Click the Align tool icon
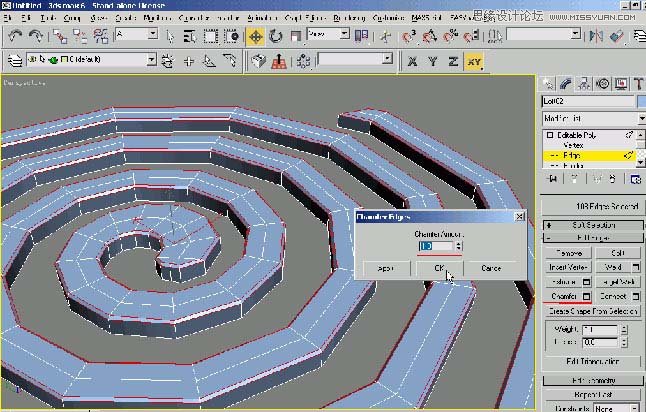The image size is (646, 412). click(617, 36)
